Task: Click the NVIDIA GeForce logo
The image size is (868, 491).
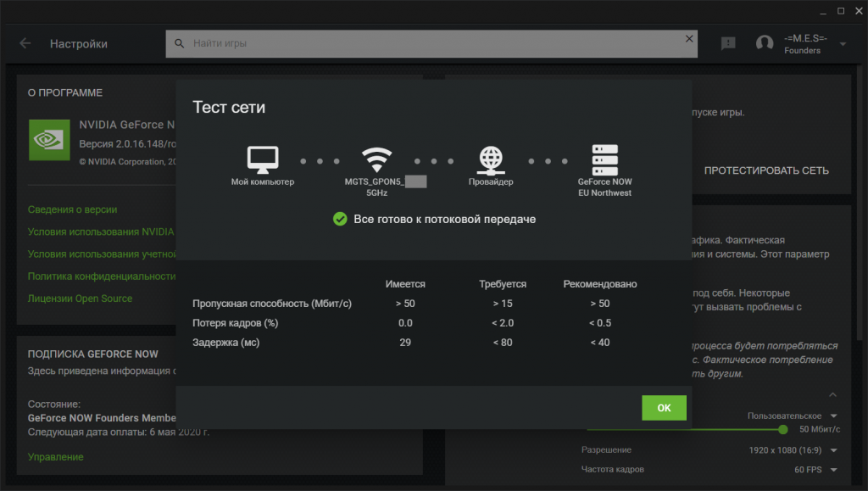Action: click(x=49, y=140)
